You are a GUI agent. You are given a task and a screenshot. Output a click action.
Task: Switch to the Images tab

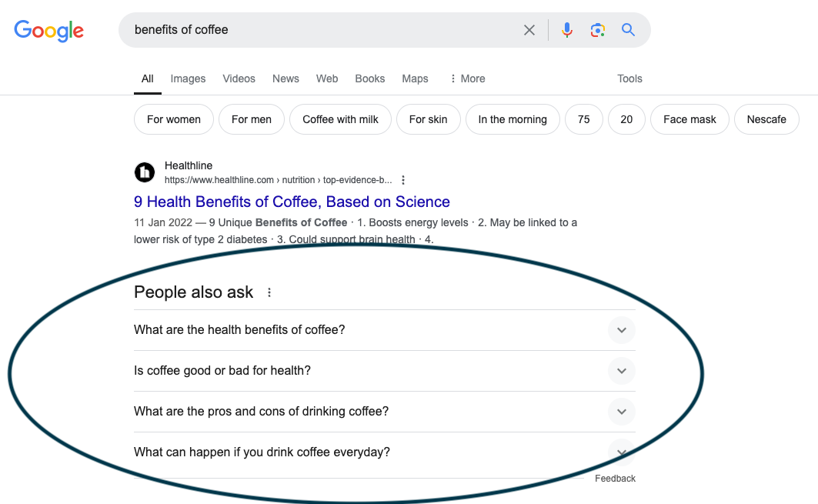coord(188,78)
